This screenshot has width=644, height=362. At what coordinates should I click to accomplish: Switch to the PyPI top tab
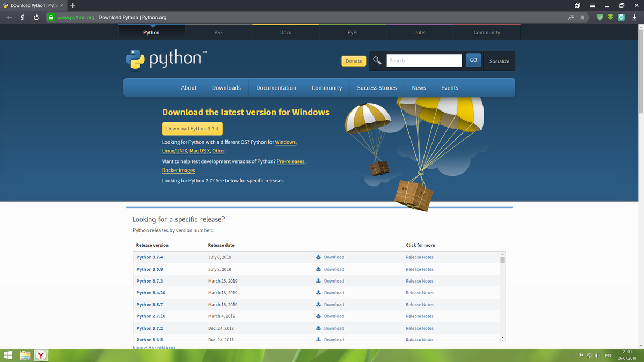point(353,32)
